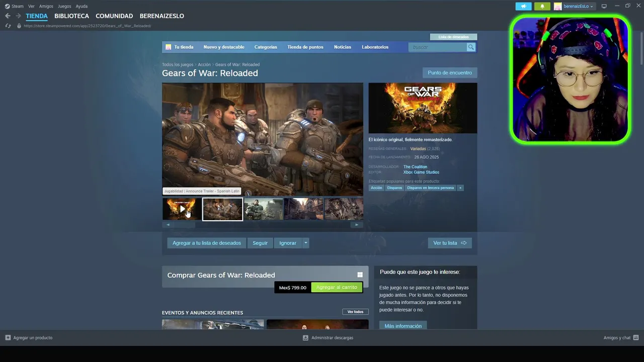
Task: Click the Seguir button
Action: [x=260, y=243]
